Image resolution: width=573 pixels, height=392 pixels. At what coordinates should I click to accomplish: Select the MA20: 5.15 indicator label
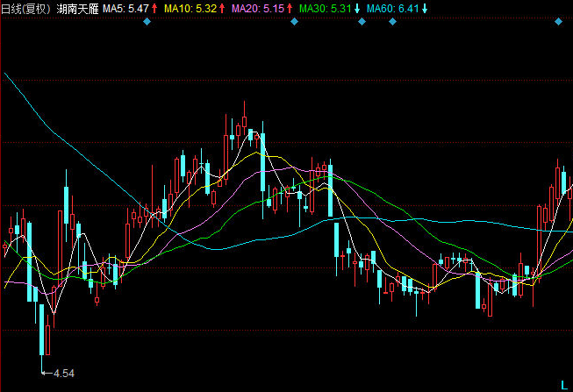pos(258,9)
